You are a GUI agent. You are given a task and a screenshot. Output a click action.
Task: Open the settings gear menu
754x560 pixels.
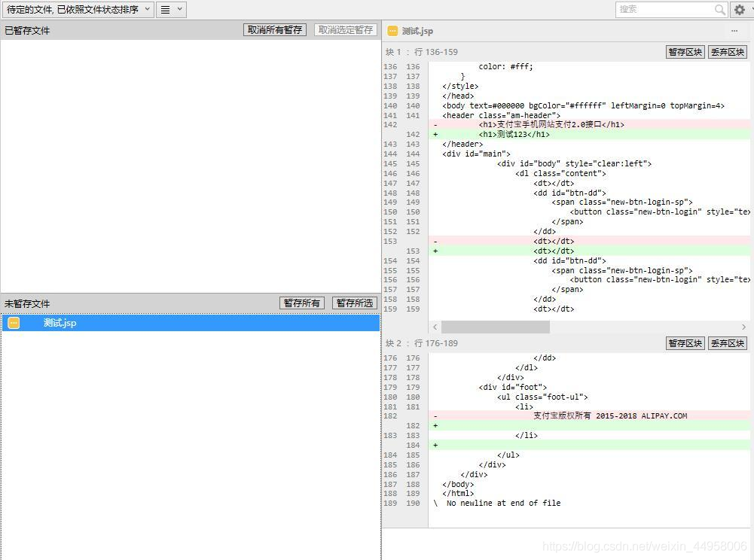[739, 10]
